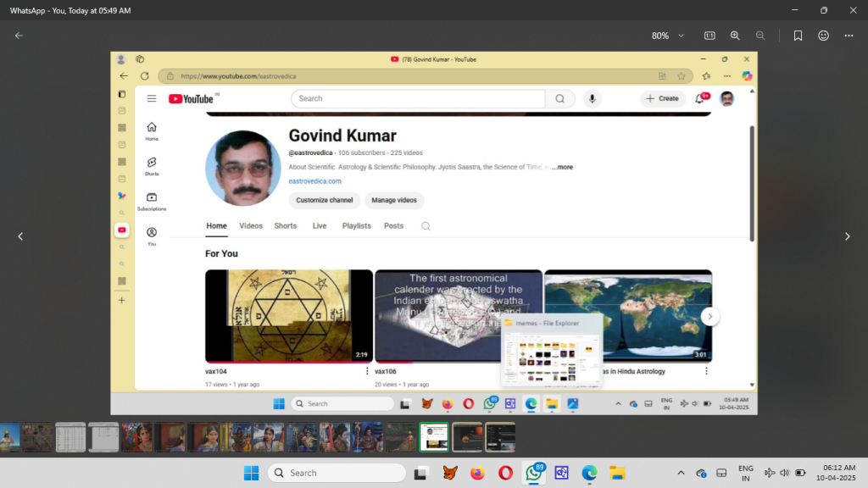Screen dimensions: 868x488
Task: Switch to WhatsApp on the taskbar
Action: coord(534,473)
